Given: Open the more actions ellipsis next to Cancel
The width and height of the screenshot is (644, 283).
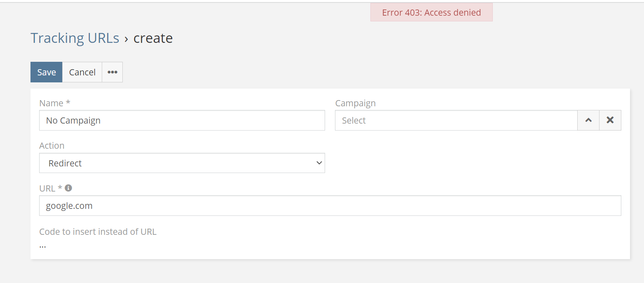Looking at the screenshot, I should [112, 72].
